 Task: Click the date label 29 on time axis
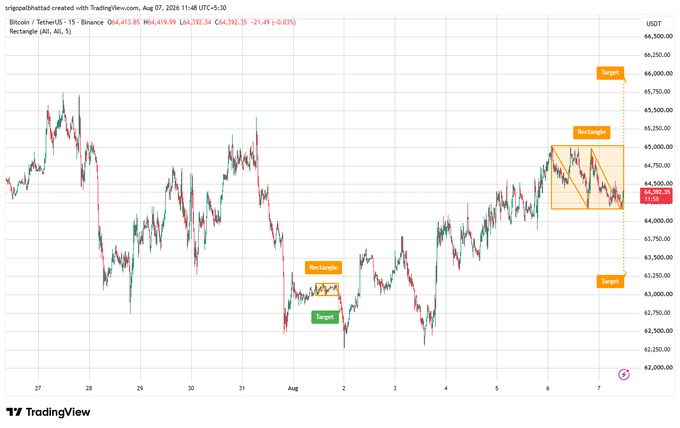140,388
